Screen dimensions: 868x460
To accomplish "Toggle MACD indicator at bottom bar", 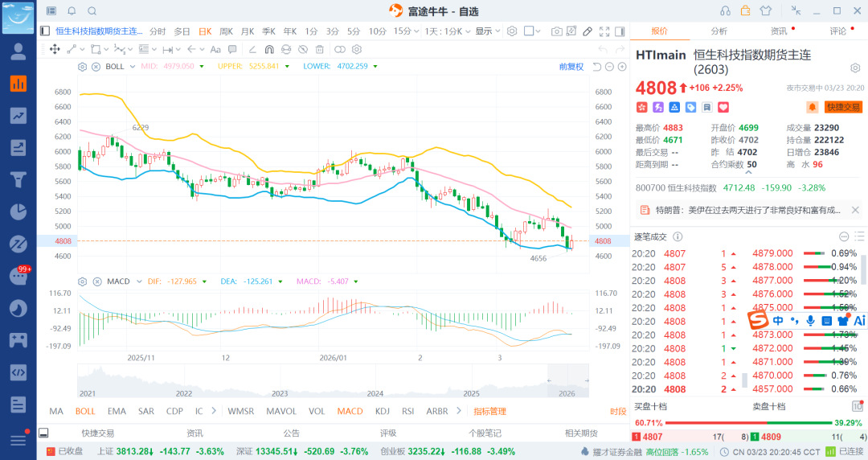I will [x=350, y=411].
